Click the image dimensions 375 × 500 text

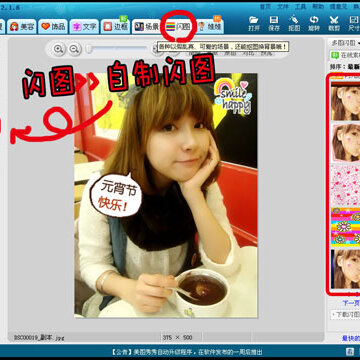tap(177, 338)
